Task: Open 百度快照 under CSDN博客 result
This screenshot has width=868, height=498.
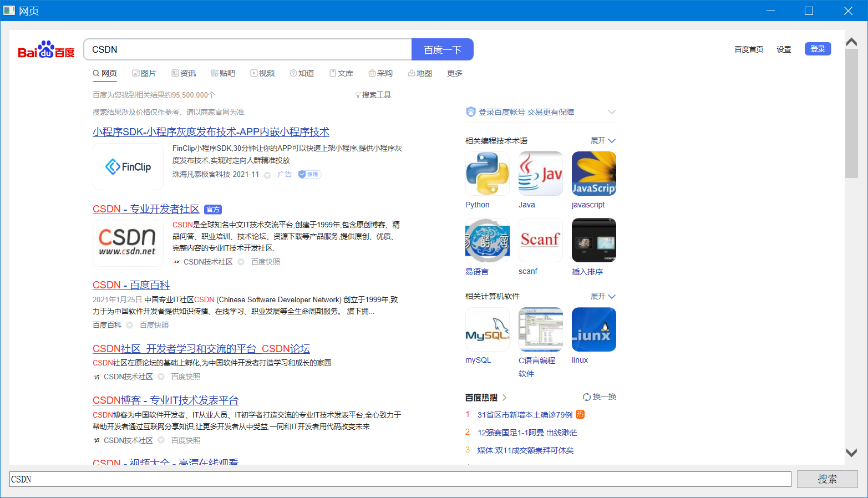Action: (186, 440)
